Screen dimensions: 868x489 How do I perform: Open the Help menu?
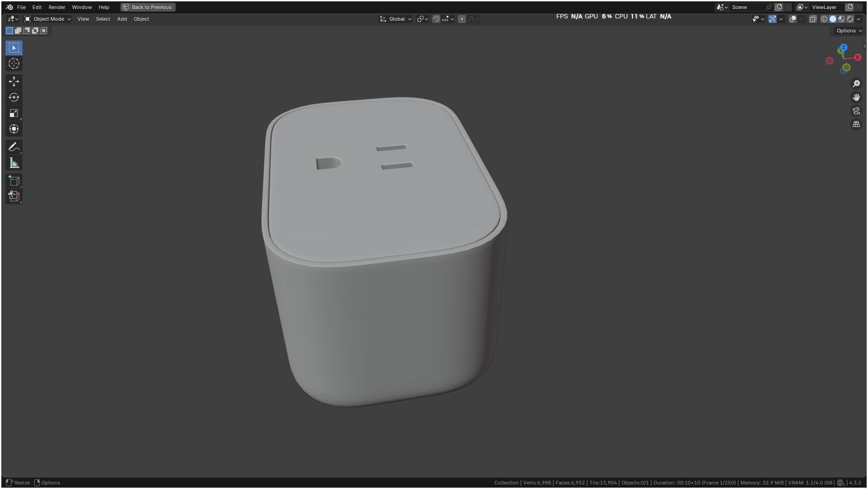104,7
